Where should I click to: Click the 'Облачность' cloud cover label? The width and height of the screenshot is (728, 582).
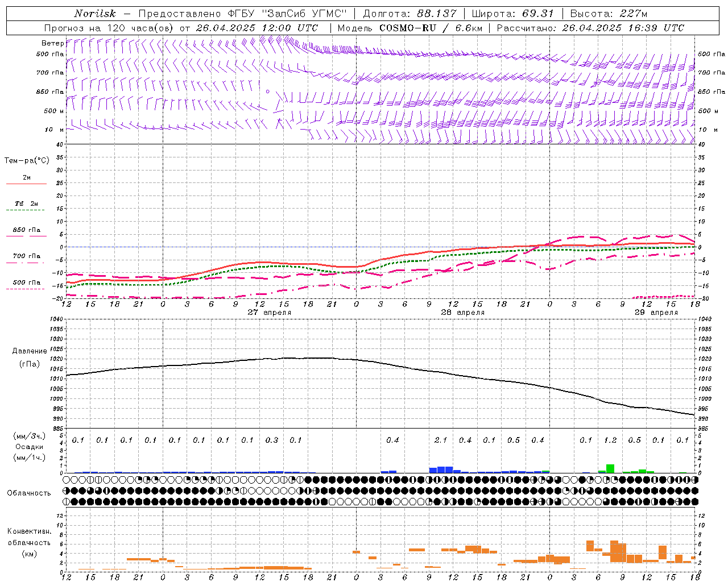point(29,493)
